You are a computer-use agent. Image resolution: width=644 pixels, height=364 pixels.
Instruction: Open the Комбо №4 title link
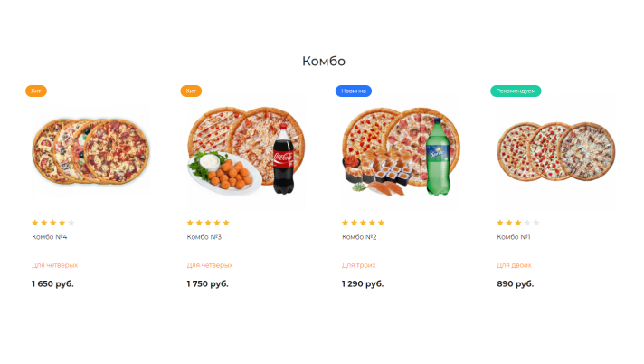[50, 237]
